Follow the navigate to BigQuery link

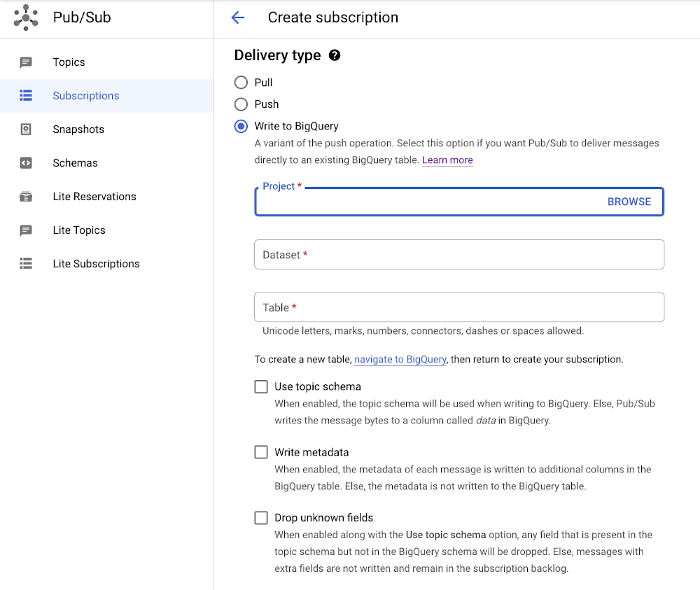coord(400,360)
